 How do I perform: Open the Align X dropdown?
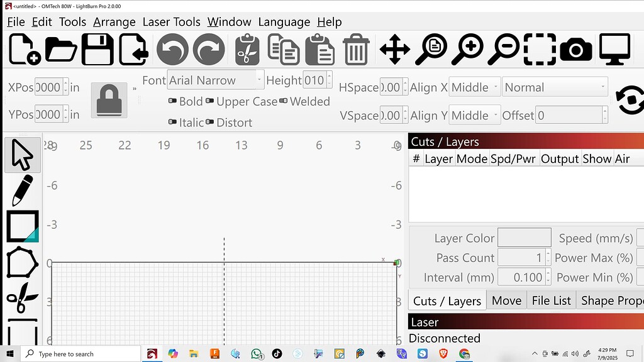point(474,87)
